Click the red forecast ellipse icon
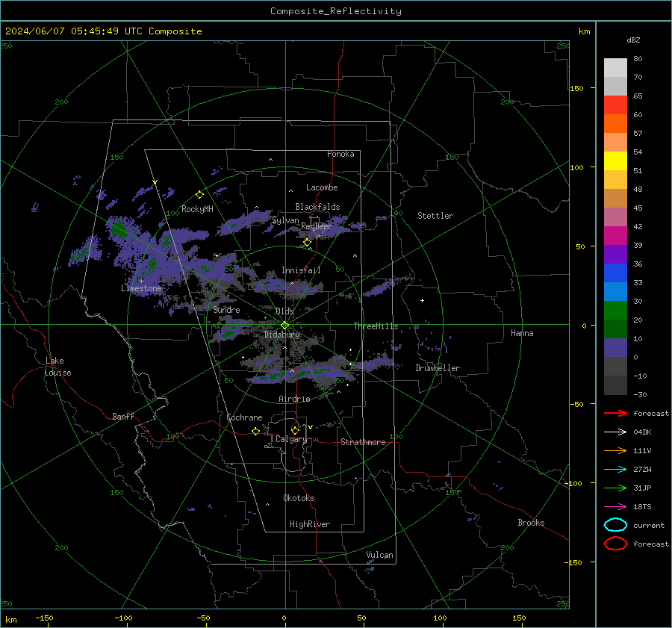 coord(615,544)
